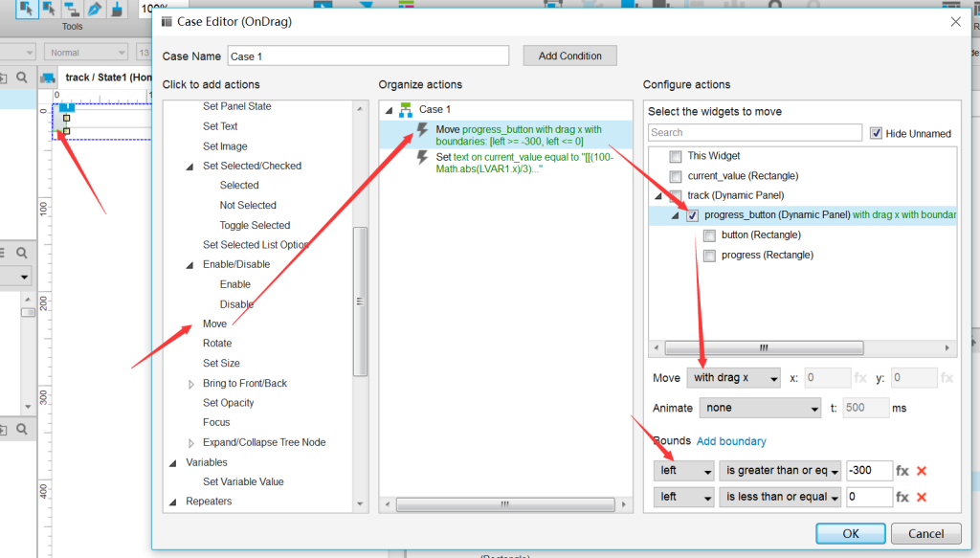
Task: Open the Move type 'with drag x' dropdown
Action: pyautogui.click(x=733, y=377)
